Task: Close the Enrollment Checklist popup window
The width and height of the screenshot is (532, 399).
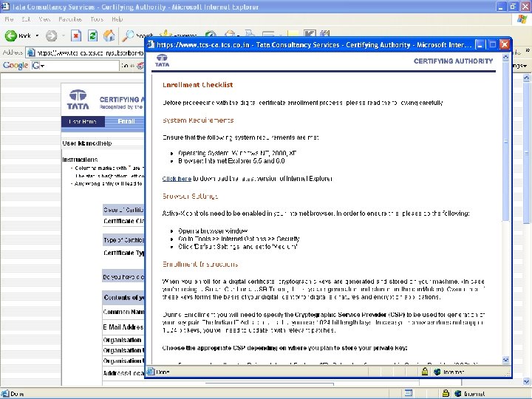Action: 505,44
